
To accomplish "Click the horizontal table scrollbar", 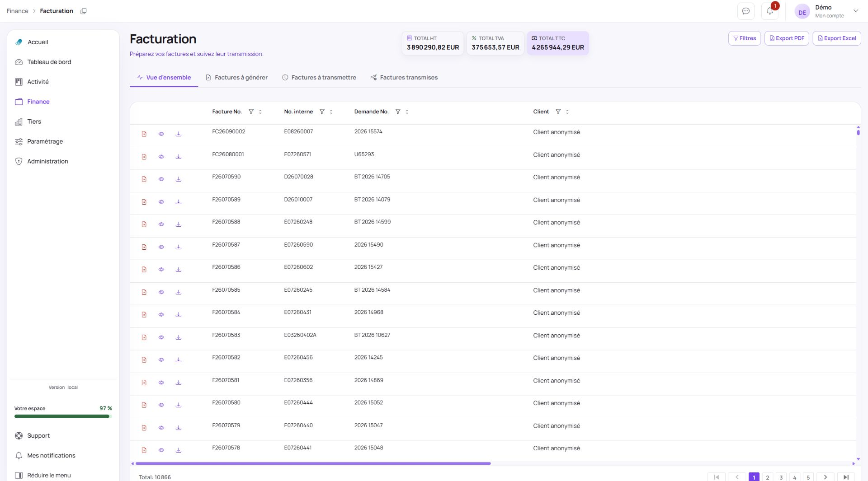I will pos(313,463).
